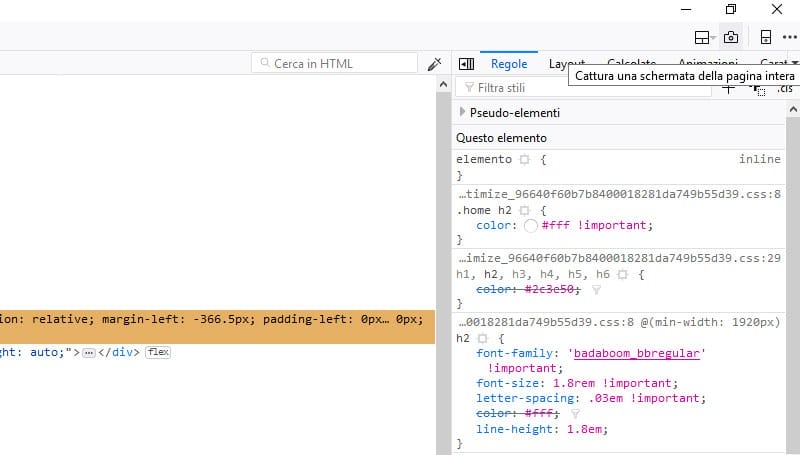Click the full-page screenshot camera icon
The width and height of the screenshot is (800, 455).
coord(731,37)
